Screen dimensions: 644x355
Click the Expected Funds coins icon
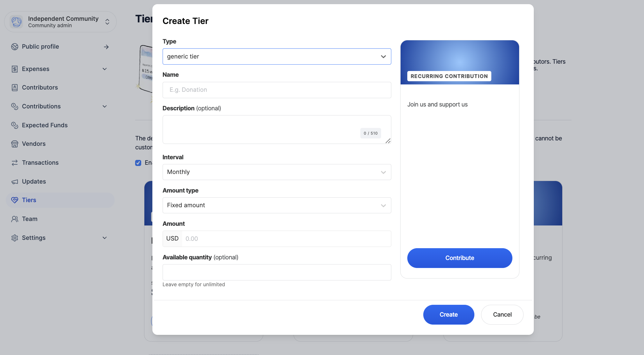(x=15, y=125)
